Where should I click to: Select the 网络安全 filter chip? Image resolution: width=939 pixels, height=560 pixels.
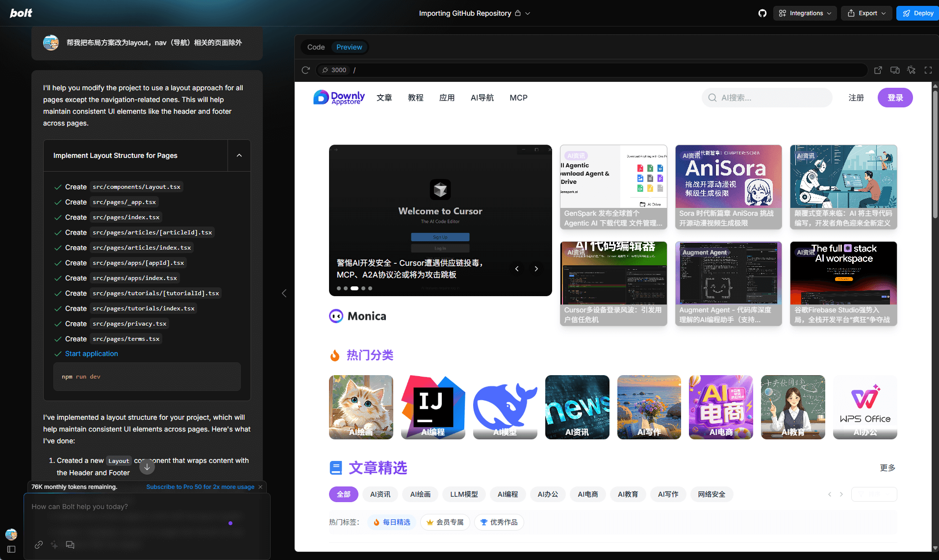[x=712, y=494]
